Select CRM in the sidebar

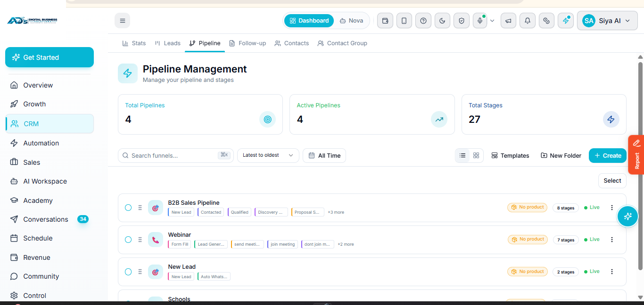50,124
